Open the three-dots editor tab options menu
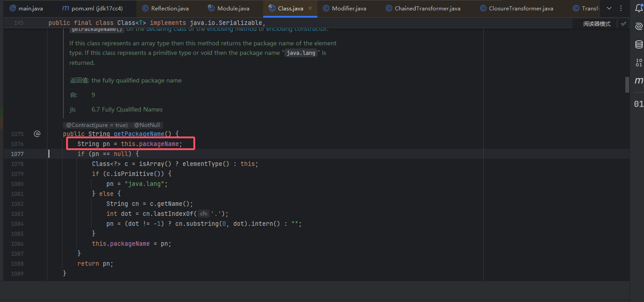644x302 pixels. pos(621,8)
